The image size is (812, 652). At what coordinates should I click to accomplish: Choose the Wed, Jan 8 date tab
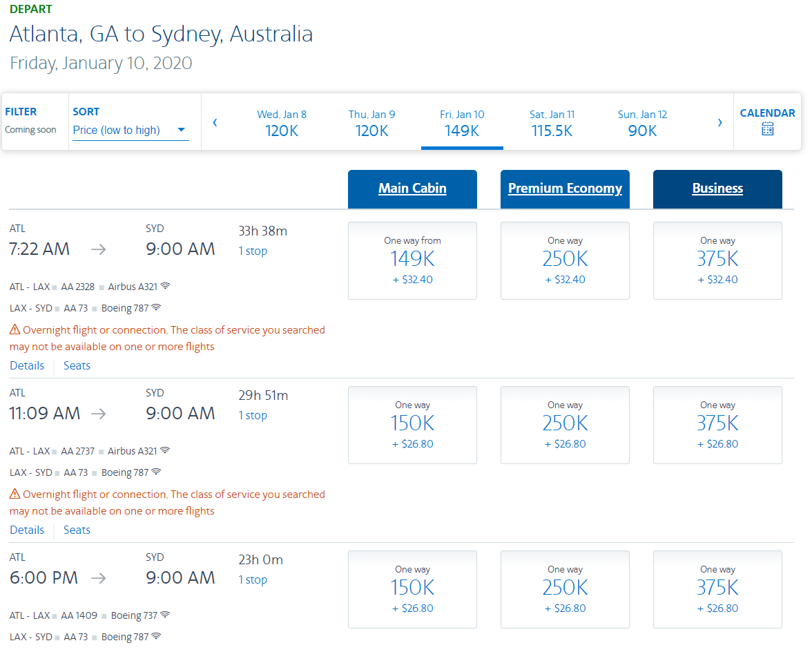tap(282, 123)
